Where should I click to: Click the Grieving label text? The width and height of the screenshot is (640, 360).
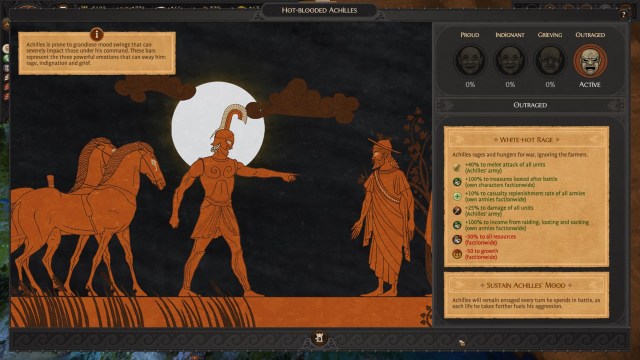550,35
